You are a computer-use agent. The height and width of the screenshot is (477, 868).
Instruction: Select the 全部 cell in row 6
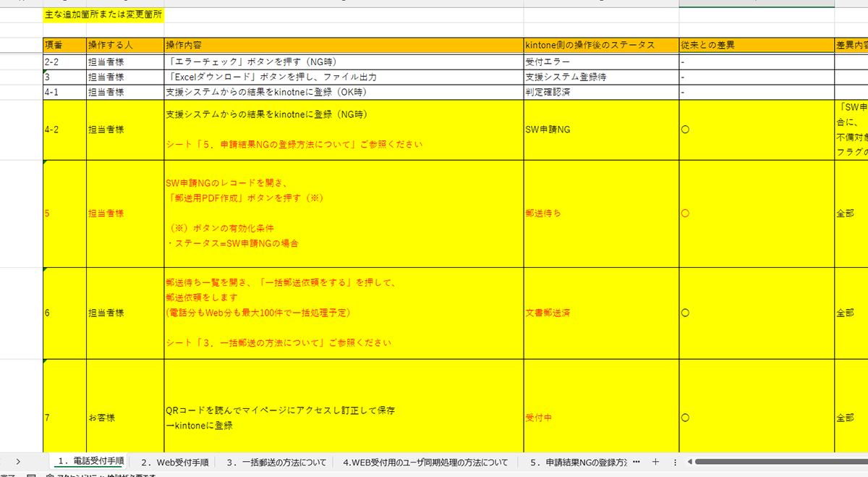(851, 313)
